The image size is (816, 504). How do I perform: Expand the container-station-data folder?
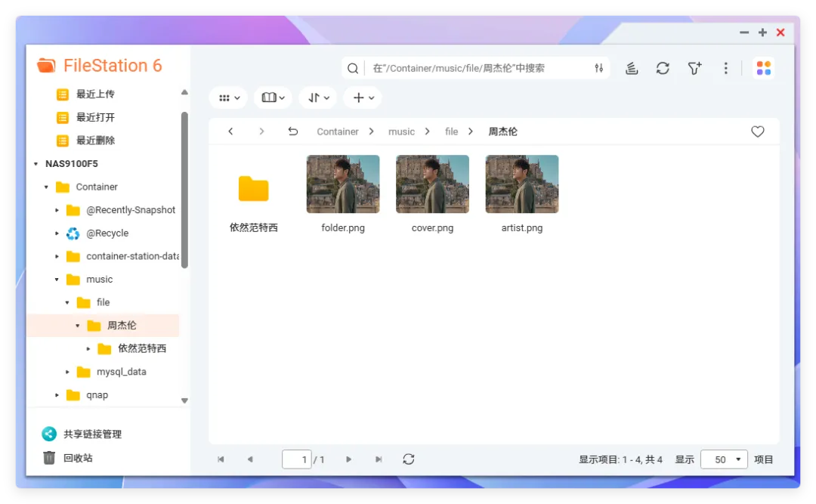coord(57,256)
